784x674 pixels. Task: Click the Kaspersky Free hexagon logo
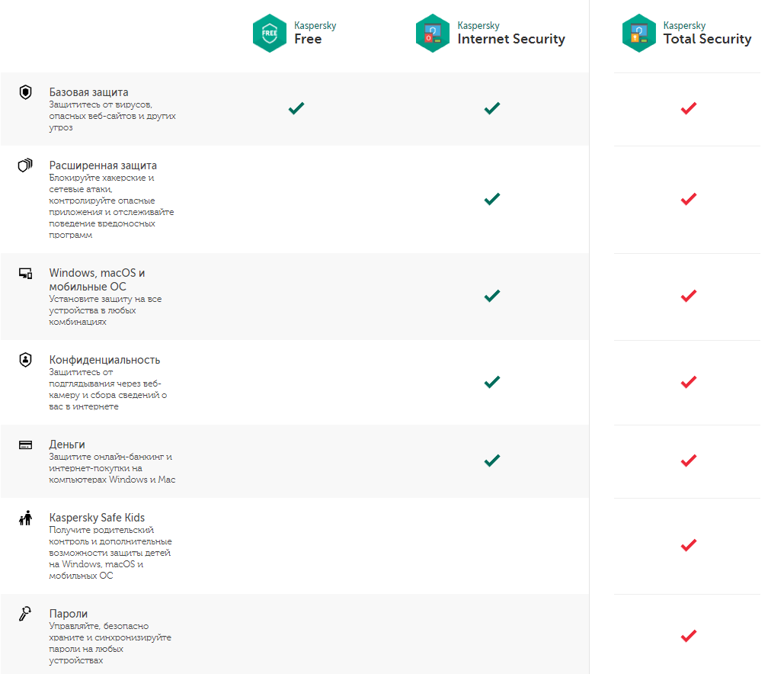(270, 33)
